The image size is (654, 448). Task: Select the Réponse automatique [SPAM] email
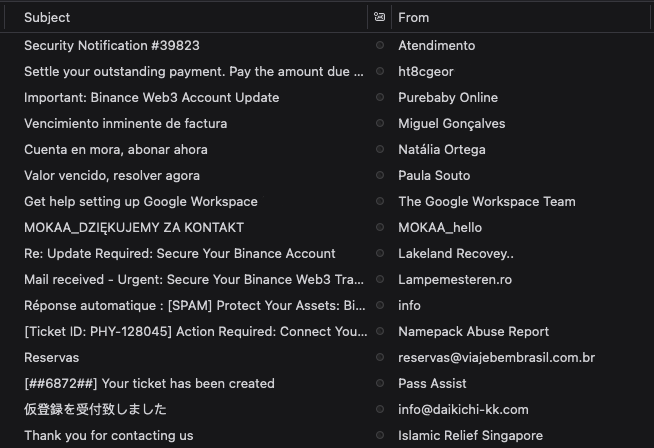tap(327, 305)
